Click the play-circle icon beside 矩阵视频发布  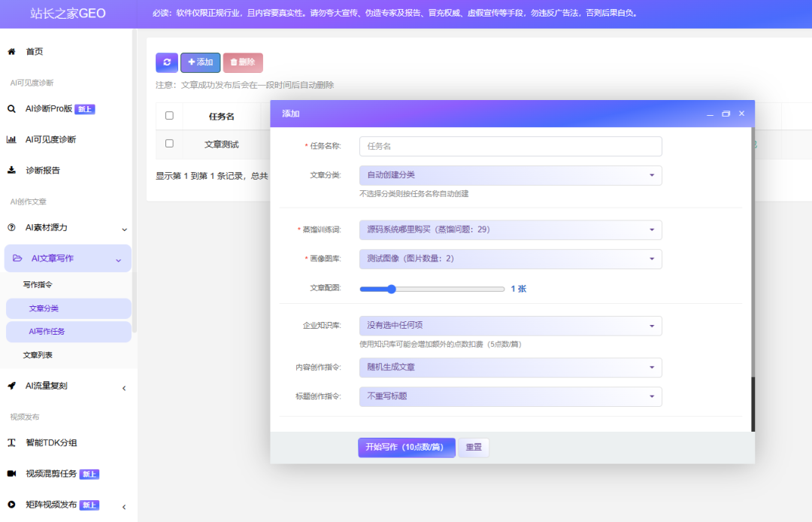pos(11,505)
